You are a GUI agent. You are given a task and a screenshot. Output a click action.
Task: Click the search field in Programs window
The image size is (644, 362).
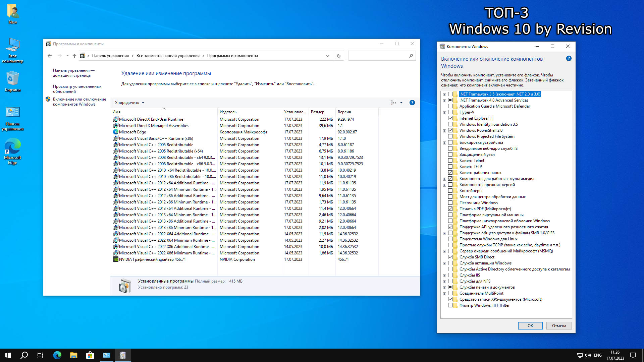(378, 56)
